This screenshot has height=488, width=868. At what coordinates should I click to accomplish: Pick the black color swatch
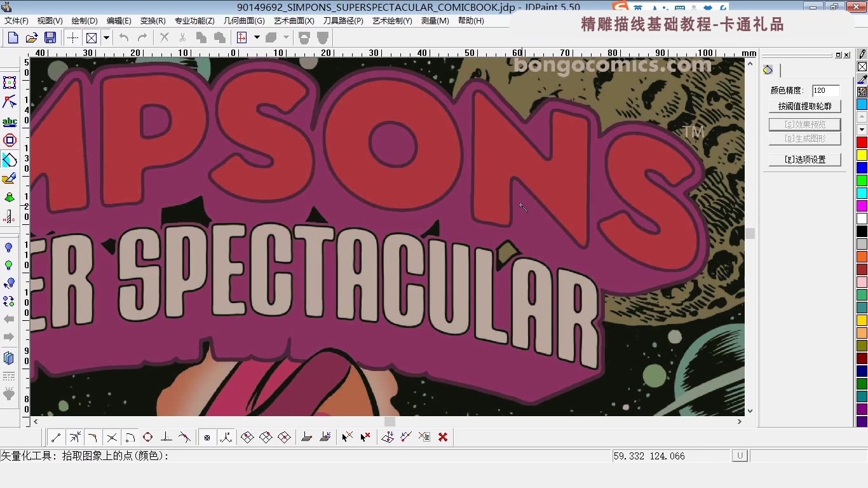click(x=862, y=231)
